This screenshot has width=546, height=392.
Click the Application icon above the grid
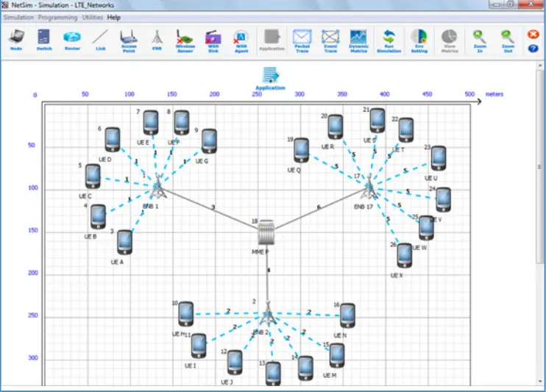270,76
